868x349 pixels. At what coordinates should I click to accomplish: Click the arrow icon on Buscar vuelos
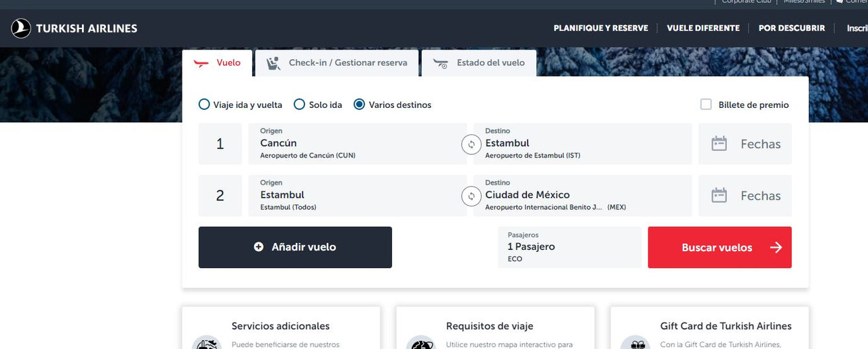tap(776, 248)
